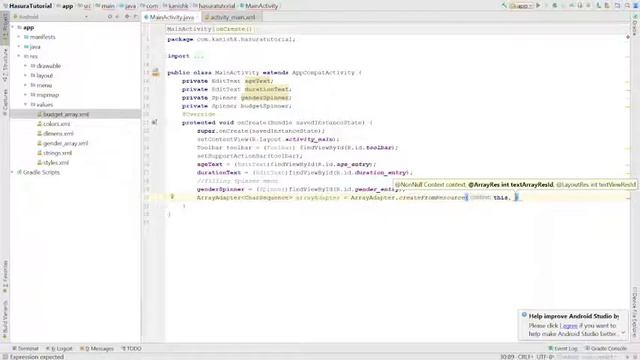Open the Logcat tool window
Viewport: 640px width, 360px height.
pyautogui.click(x=59, y=349)
